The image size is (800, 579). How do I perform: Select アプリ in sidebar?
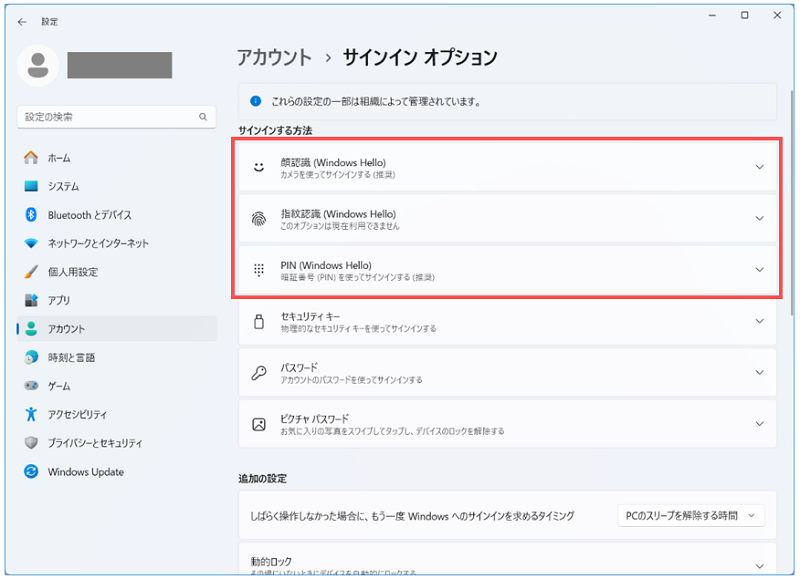(117, 300)
